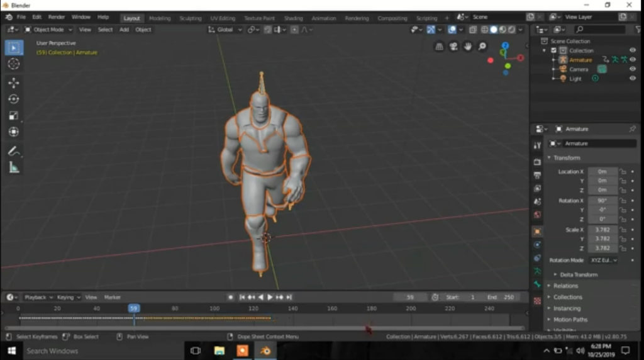Jump to the end frame

pyautogui.click(x=289, y=297)
